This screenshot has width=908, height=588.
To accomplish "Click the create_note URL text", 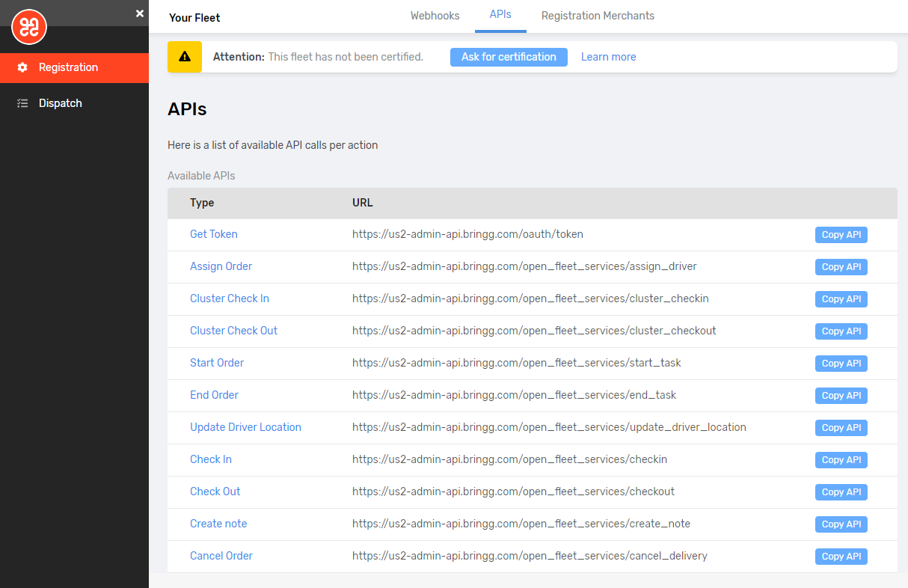I will click(x=521, y=524).
